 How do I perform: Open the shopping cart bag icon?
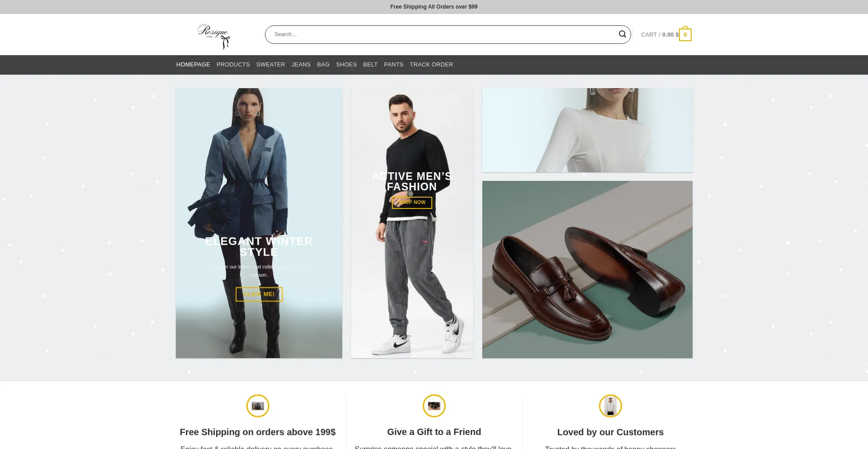685,35
